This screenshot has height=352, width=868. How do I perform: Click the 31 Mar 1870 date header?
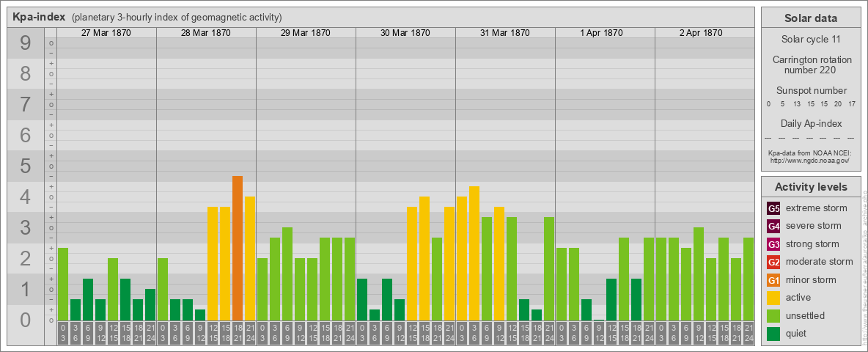505,33
